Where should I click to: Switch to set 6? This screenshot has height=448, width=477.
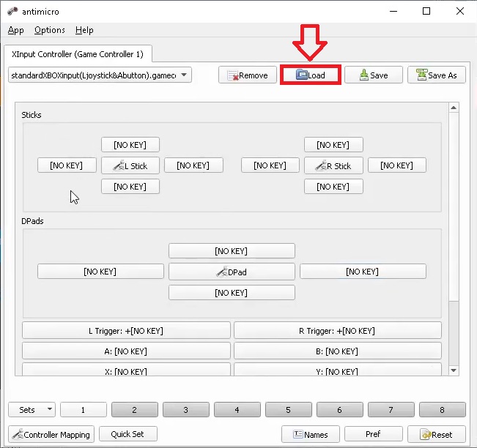[340, 410]
